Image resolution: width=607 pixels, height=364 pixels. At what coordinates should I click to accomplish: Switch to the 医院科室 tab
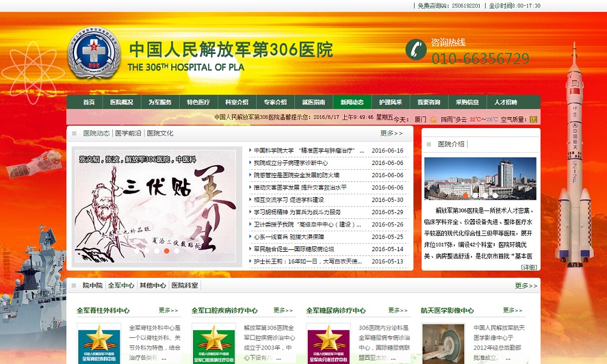coord(185,286)
